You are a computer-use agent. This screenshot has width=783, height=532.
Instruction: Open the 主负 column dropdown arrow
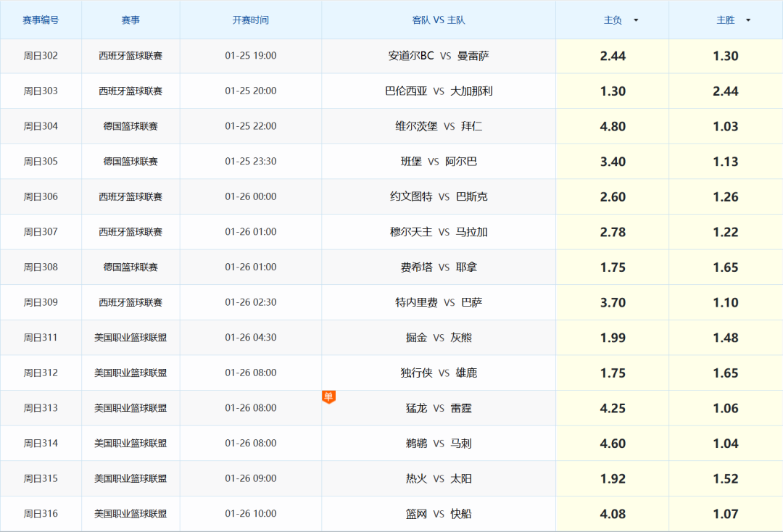click(x=636, y=20)
